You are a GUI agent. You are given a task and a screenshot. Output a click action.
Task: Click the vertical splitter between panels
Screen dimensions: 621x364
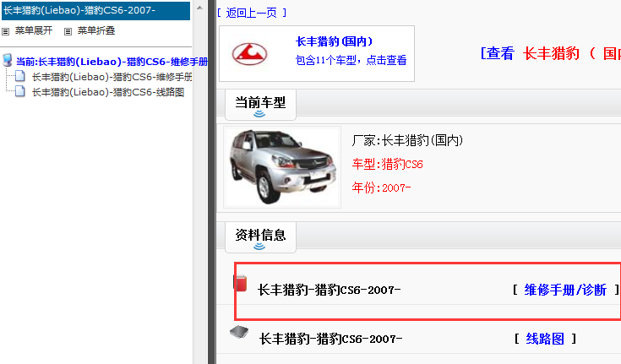click(x=211, y=182)
